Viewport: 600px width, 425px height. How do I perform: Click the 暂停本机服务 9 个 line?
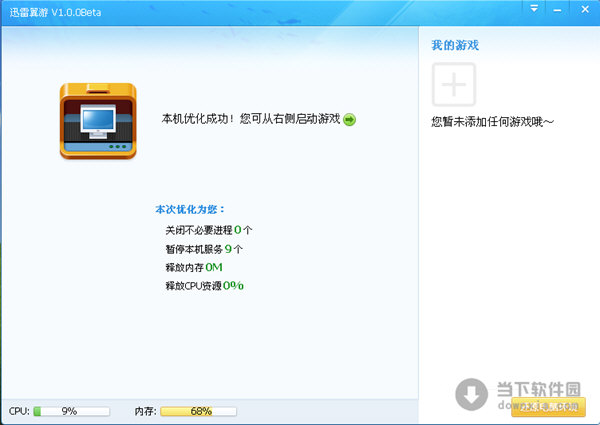pos(204,249)
